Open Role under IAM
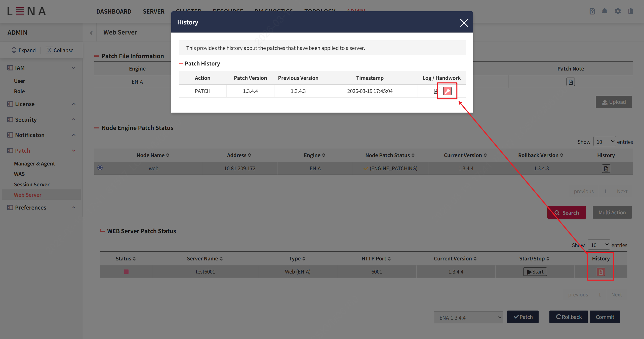This screenshot has height=339, width=644. pyautogui.click(x=19, y=91)
